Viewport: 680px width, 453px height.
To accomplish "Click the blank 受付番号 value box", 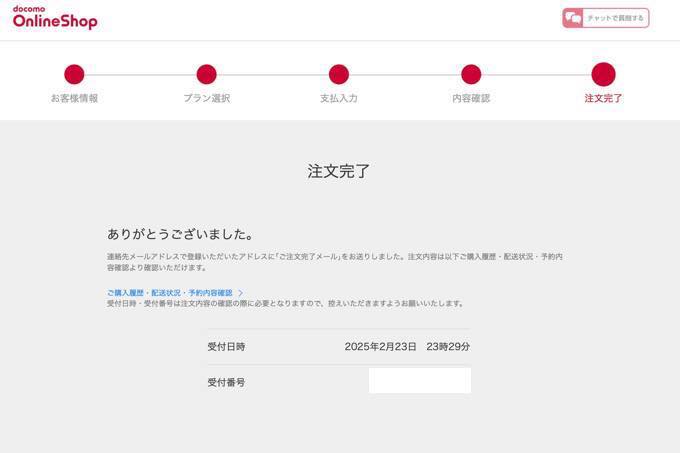I will tap(419, 381).
